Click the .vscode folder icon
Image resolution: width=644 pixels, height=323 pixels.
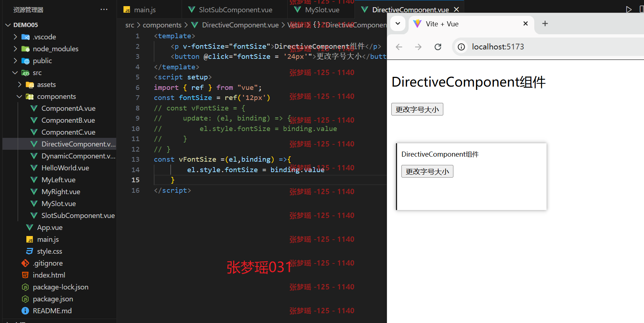coord(25,37)
